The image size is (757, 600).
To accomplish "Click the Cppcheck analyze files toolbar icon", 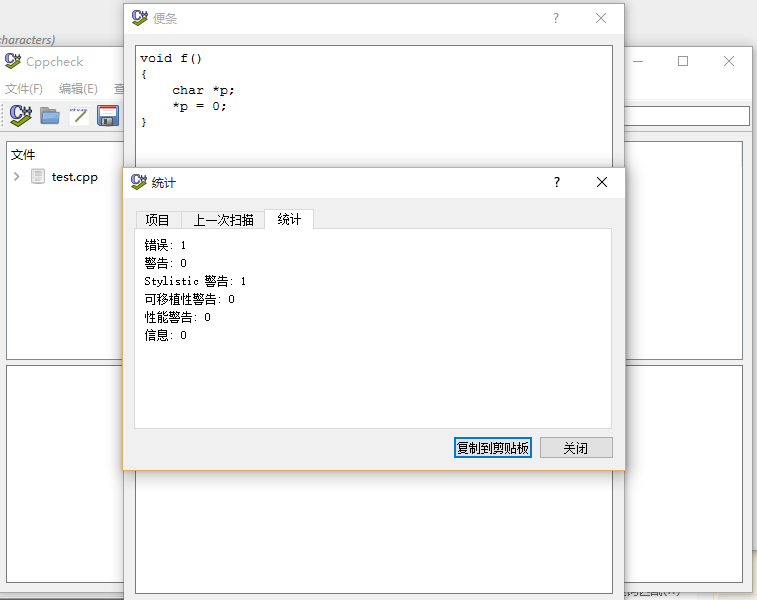I will click(x=20, y=116).
